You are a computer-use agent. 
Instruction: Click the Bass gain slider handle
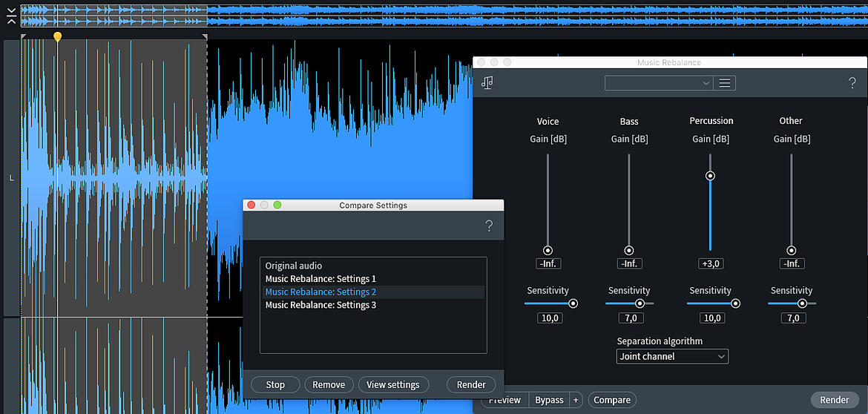tap(629, 251)
